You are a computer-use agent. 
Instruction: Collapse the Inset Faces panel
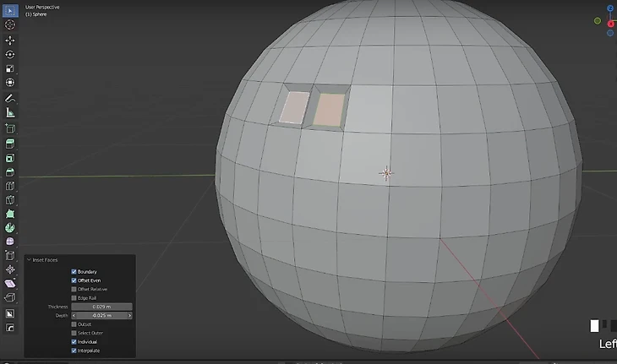[x=29, y=260]
